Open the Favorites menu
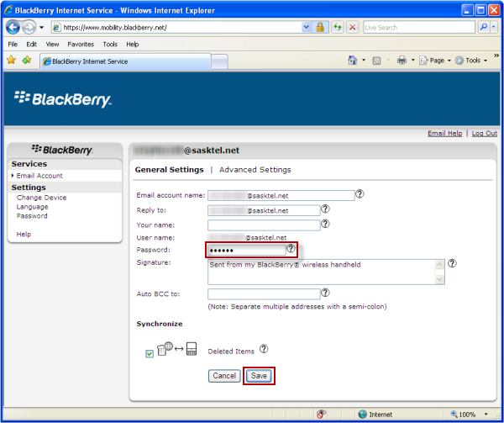This screenshot has height=423, width=504. [x=81, y=45]
